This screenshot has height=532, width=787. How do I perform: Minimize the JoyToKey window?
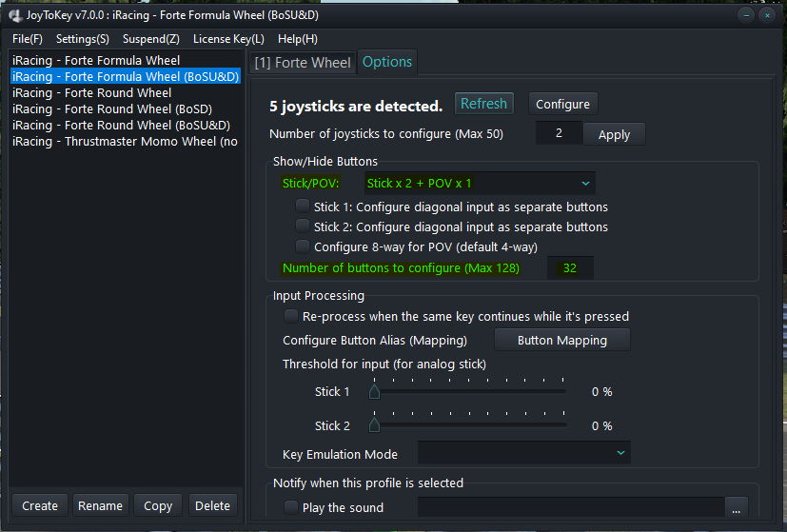click(746, 15)
